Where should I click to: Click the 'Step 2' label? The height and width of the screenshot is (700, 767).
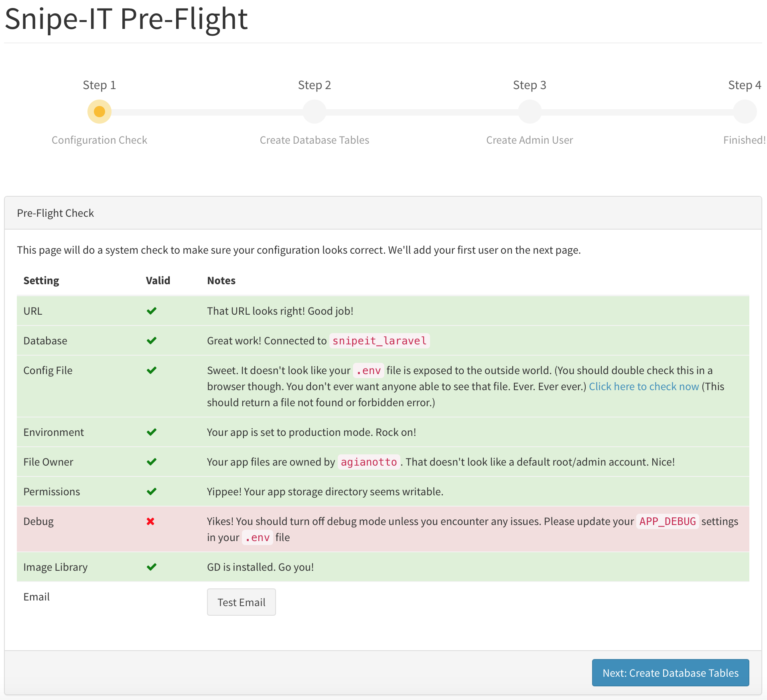coord(315,85)
